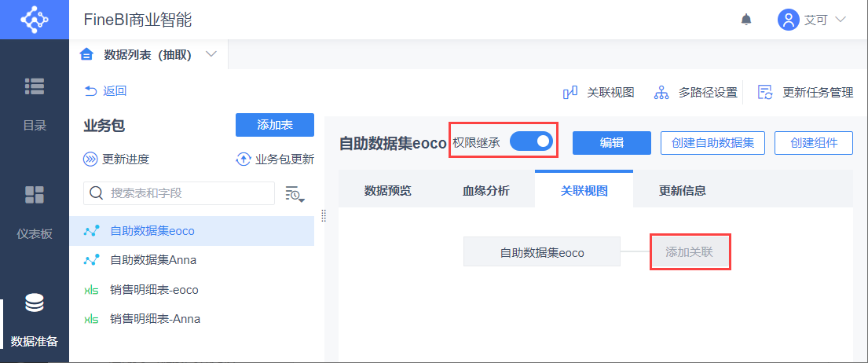Open 多路径设置 multi-path settings

[696, 93]
